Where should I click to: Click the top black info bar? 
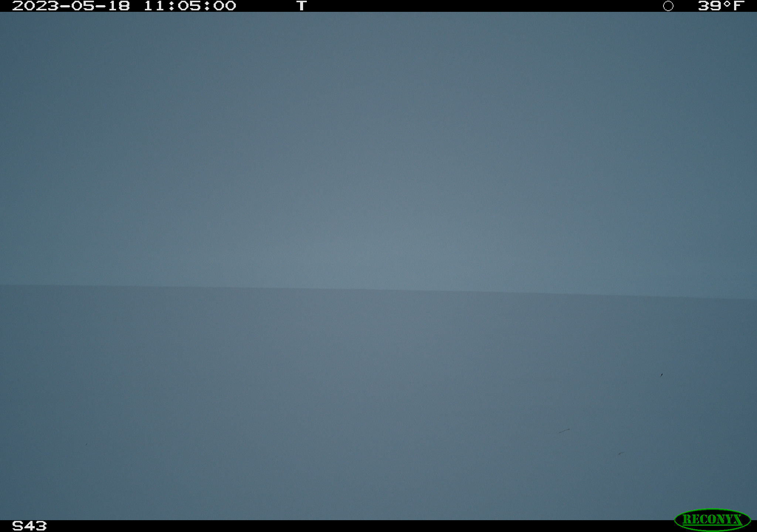coord(378,6)
